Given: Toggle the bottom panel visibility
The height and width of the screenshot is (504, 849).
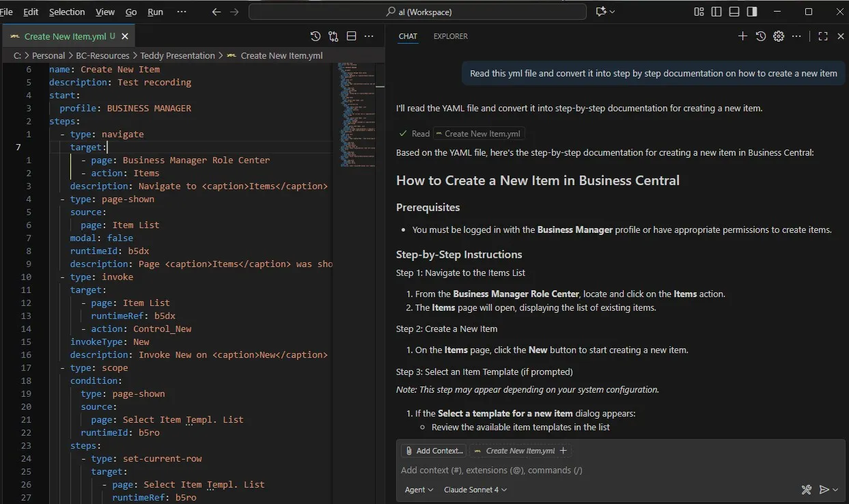Looking at the screenshot, I should [x=734, y=12].
